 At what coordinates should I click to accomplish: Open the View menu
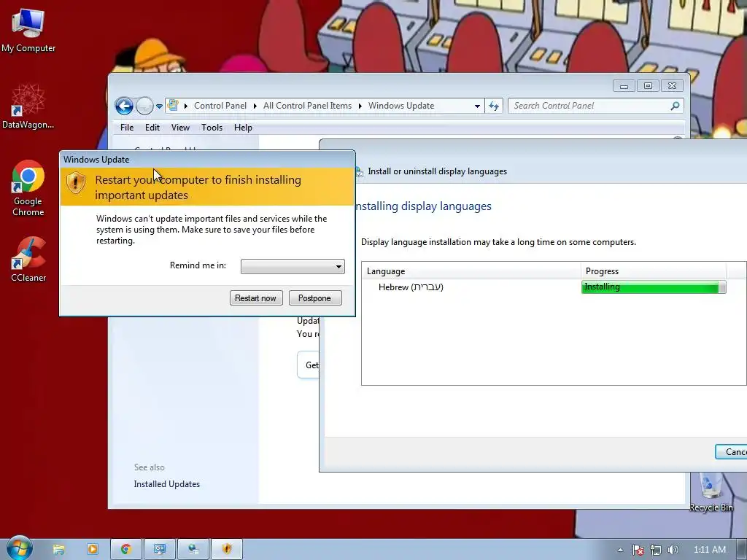coord(181,128)
